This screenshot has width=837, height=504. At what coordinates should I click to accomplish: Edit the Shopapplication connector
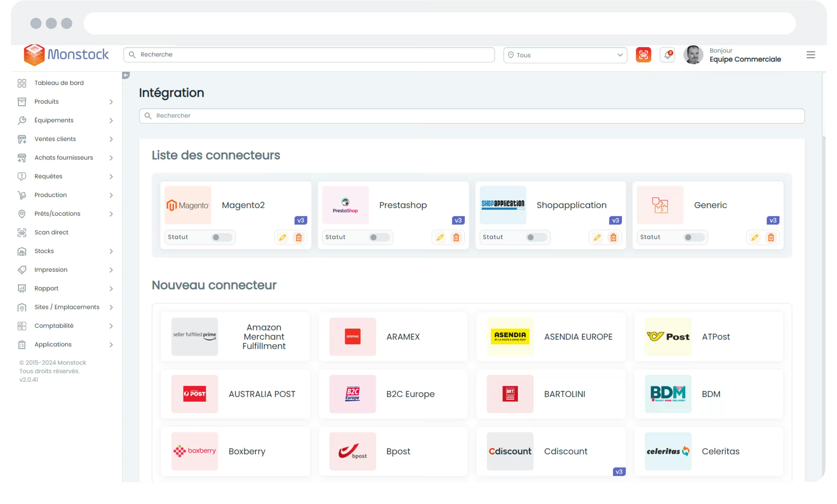click(597, 237)
